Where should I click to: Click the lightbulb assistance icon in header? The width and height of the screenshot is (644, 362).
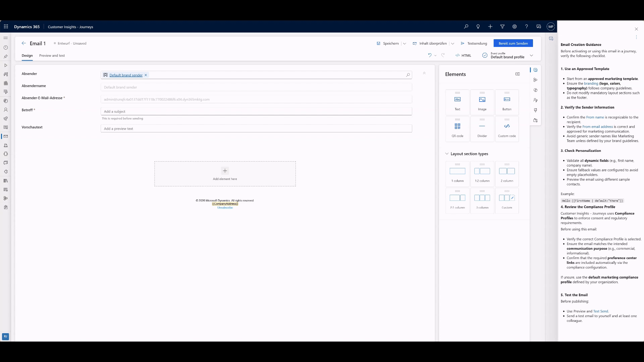click(x=478, y=26)
